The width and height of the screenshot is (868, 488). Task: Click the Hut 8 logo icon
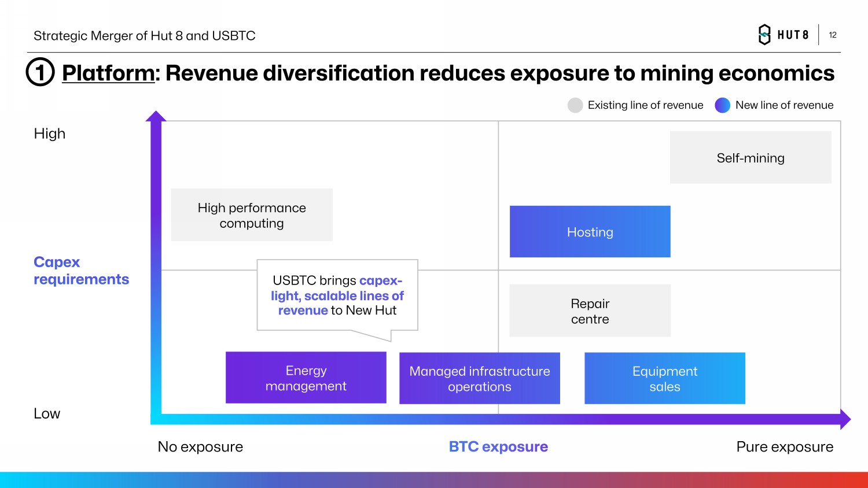(764, 35)
